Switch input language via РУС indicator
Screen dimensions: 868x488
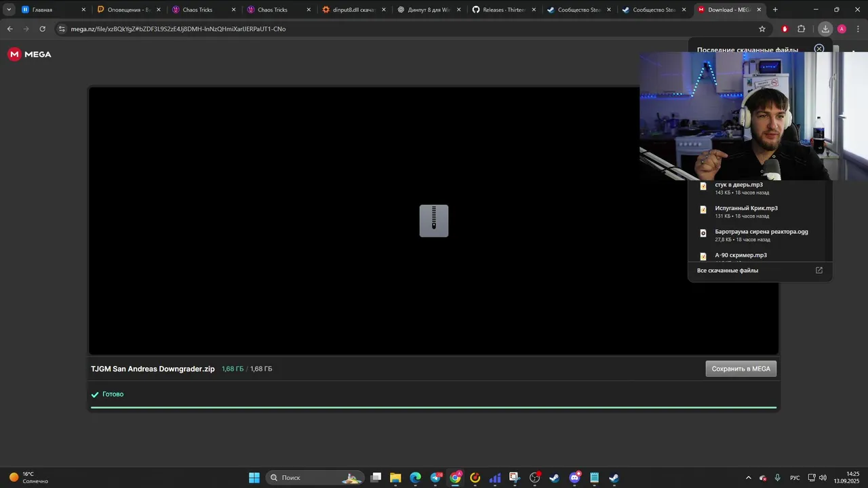pyautogui.click(x=795, y=478)
